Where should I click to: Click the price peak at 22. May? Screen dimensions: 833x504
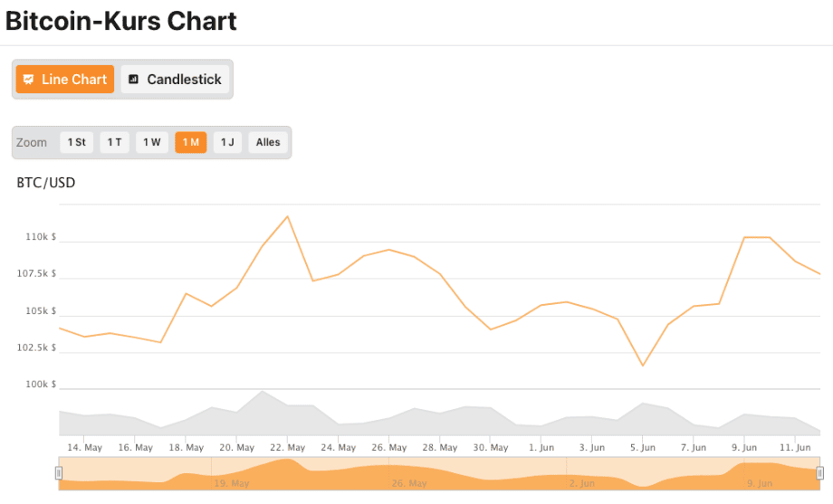coord(288,216)
